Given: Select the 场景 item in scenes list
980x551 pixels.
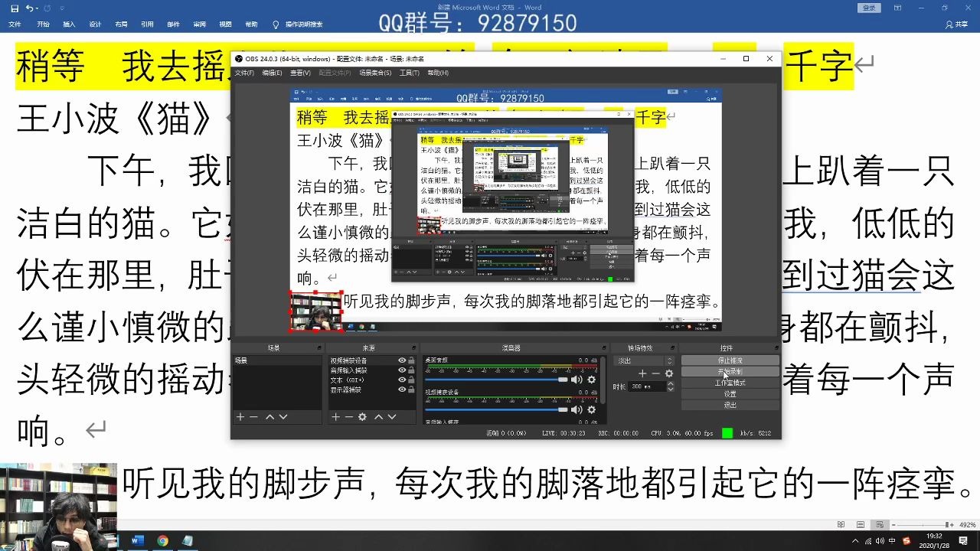Looking at the screenshot, I should pos(278,360).
